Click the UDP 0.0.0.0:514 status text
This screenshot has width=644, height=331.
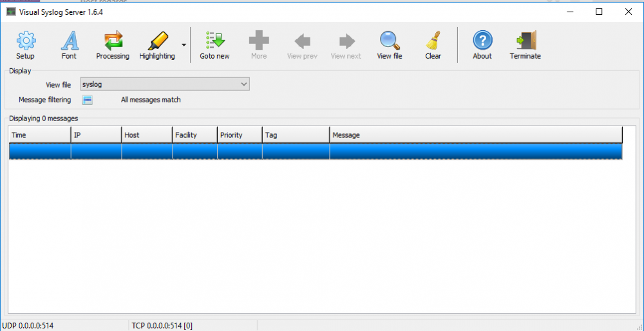[28, 326]
